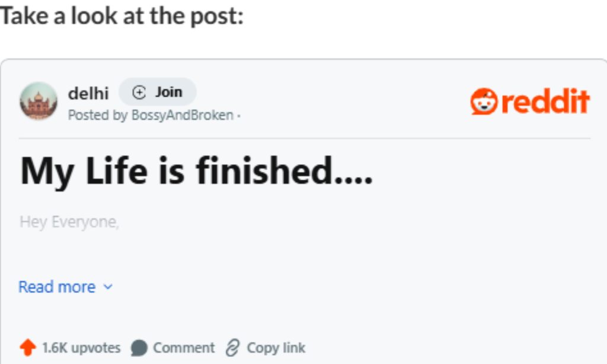Click the Reddit Snoo logo icon
This screenshot has width=607, height=364.
coord(484,101)
